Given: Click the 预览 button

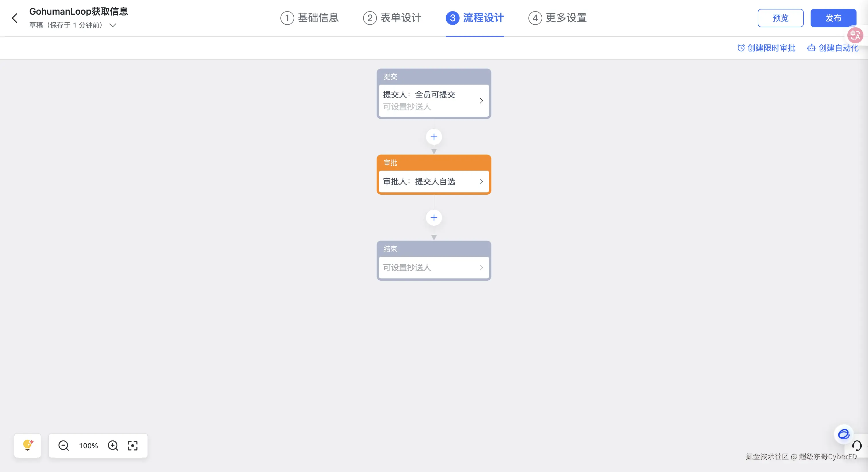Looking at the screenshot, I should pyautogui.click(x=780, y=18).
